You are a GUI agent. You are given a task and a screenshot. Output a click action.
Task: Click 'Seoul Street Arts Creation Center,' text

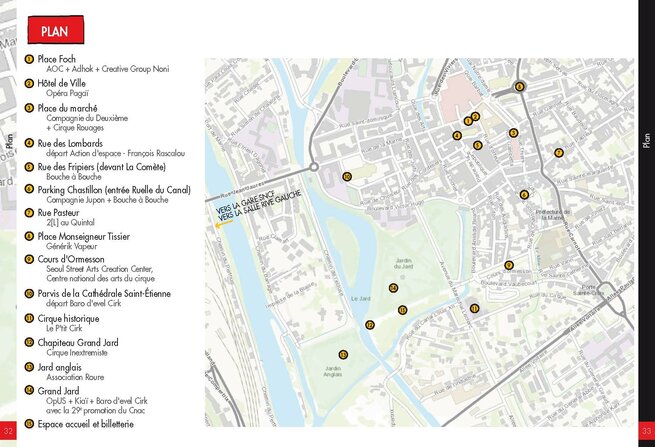pyautogui.click(x=99, y=269)
